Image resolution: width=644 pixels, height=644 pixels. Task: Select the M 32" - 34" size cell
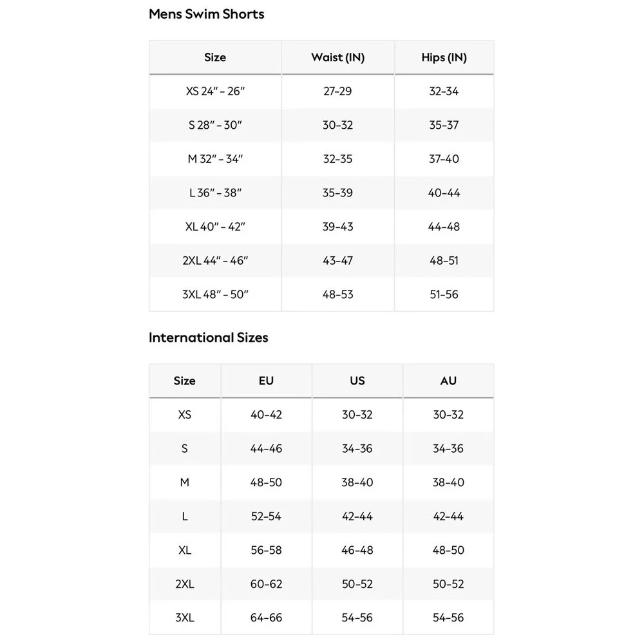click(x=215, y=159)
